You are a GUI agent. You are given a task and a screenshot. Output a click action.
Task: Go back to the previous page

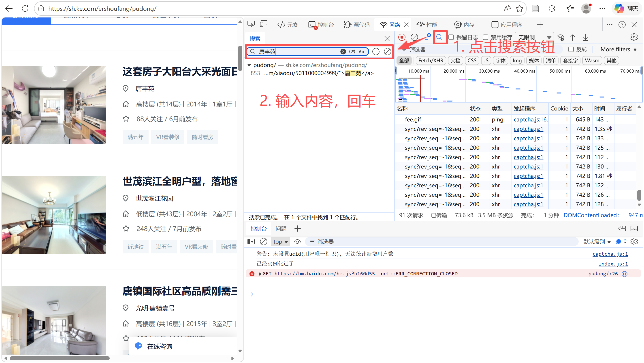[x=9, y=9]
